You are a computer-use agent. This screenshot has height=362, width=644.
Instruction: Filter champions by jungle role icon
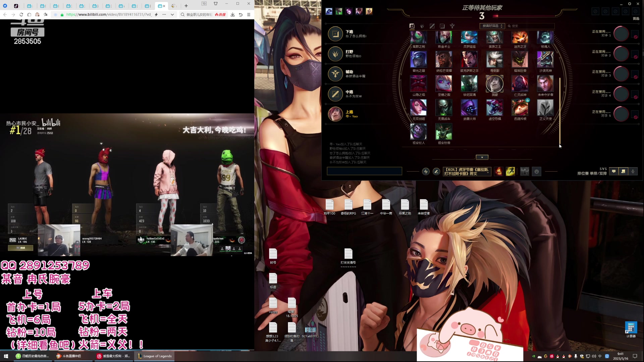[422, 26]
